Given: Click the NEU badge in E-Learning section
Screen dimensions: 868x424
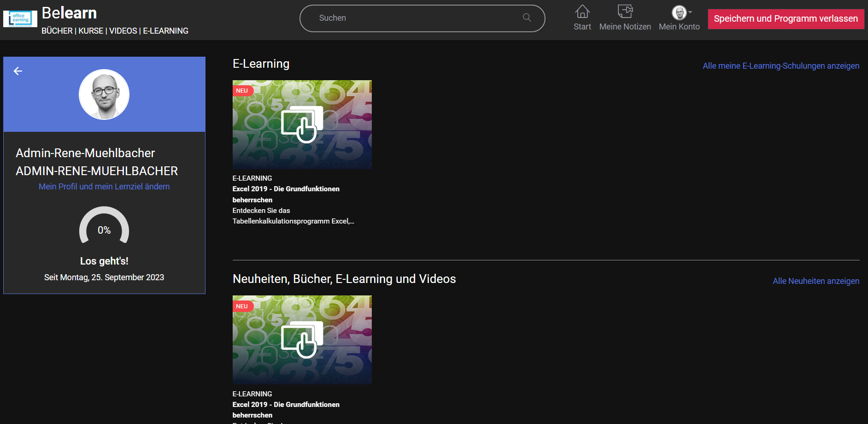Looking at the screenshot, I should pyautogui.click(x=242, y=91).
